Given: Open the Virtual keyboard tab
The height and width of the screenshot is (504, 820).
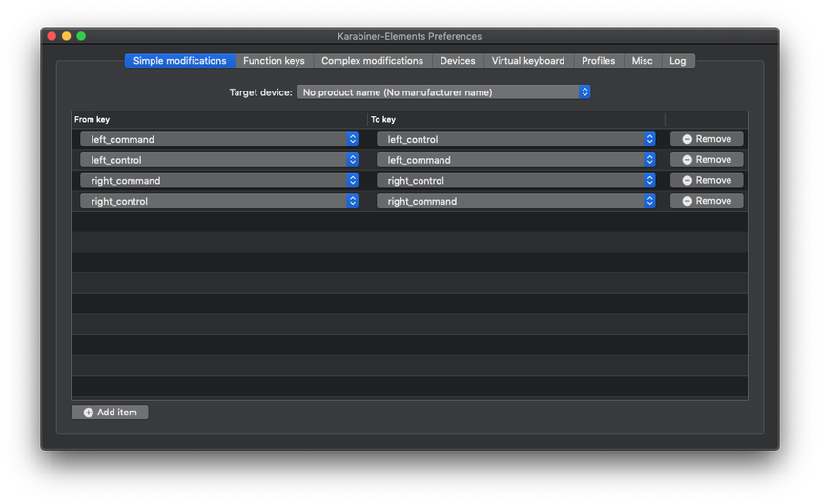Looking at the screenshot, I should click(x=528, y=61).
